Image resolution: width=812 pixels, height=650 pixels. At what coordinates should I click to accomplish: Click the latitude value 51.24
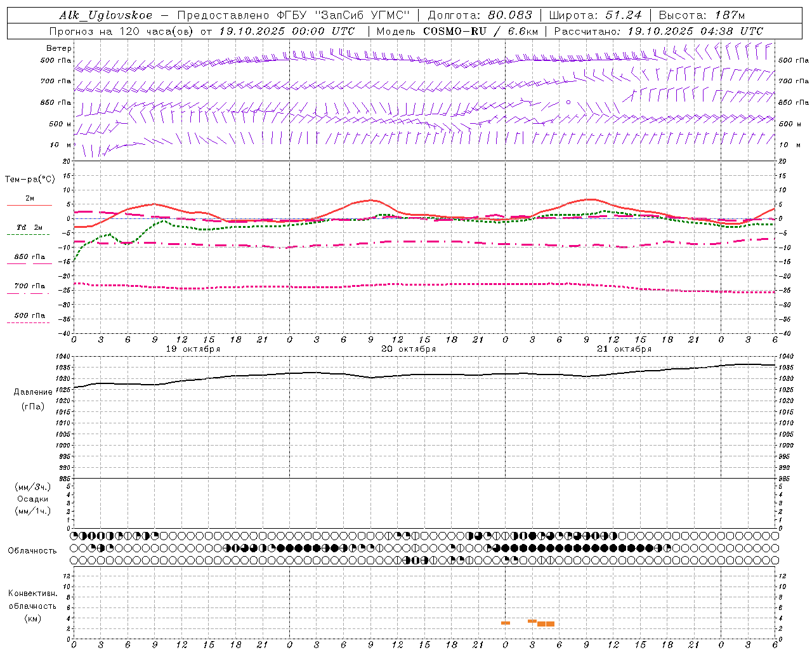click(623, 15)
